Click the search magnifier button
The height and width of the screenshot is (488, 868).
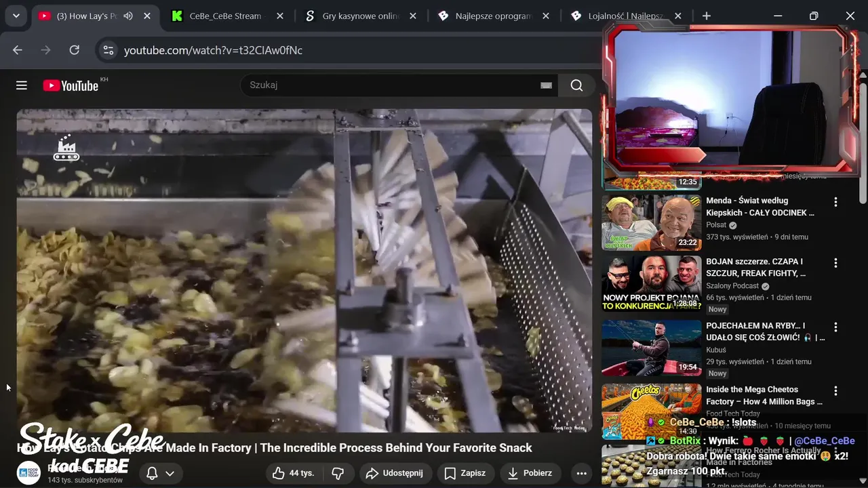(x=576, y=85)
